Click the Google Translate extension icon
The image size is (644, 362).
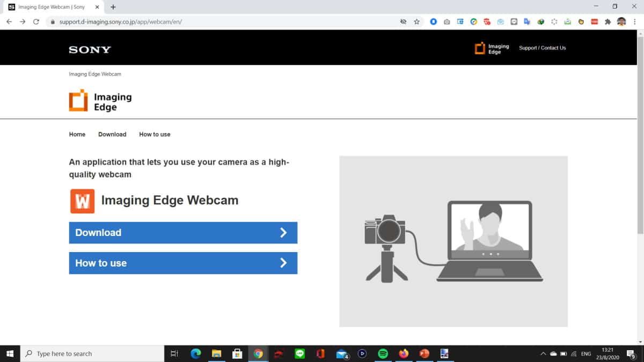[527, 21]
